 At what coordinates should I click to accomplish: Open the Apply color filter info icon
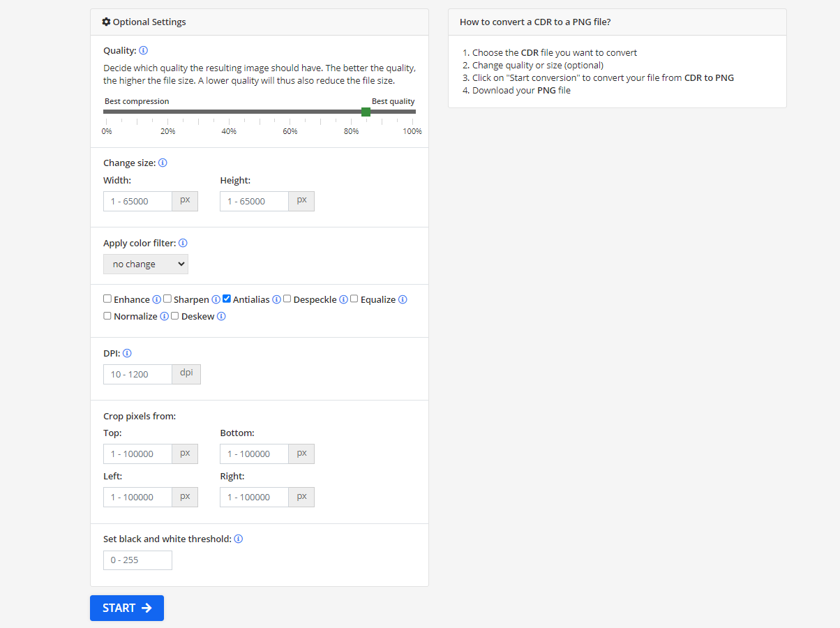coord(183,243)
